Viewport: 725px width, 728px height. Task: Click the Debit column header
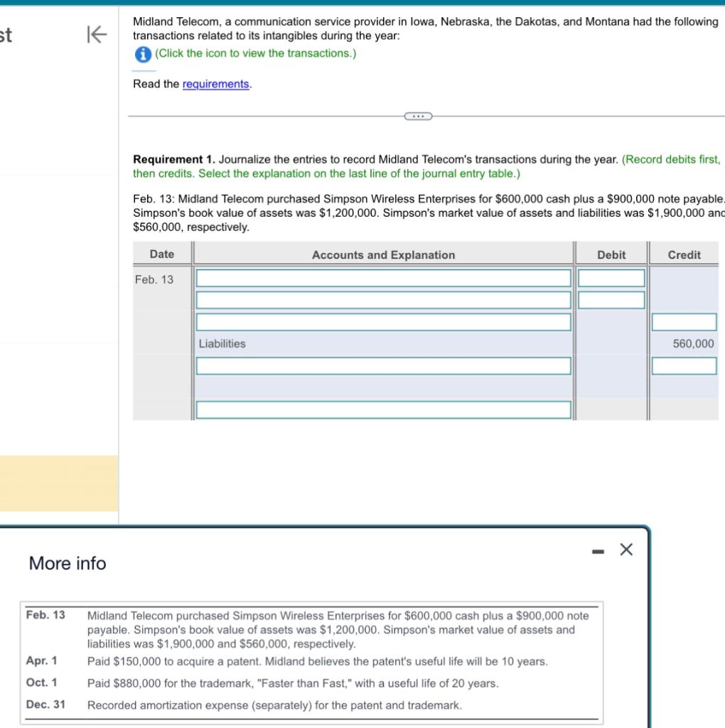[611, 255]
